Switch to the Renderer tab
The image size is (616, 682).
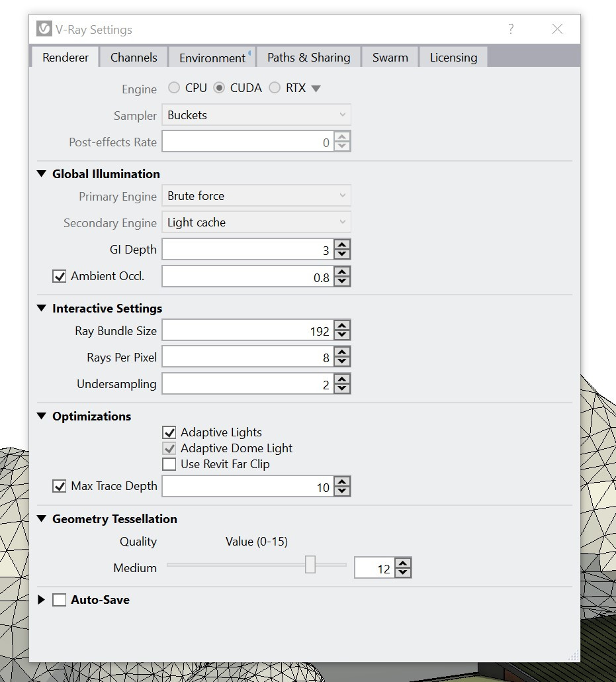[x=66, y=57]
